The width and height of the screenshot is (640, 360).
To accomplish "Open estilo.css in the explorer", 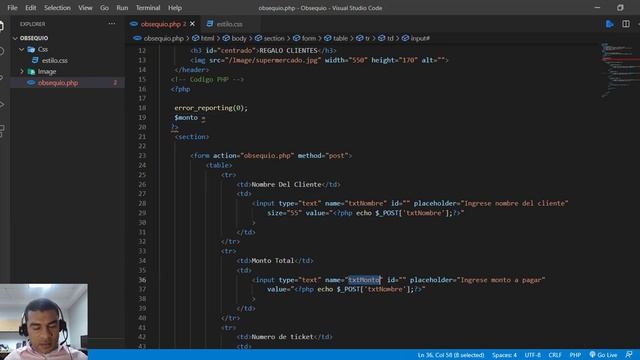I will click(54, 60).
